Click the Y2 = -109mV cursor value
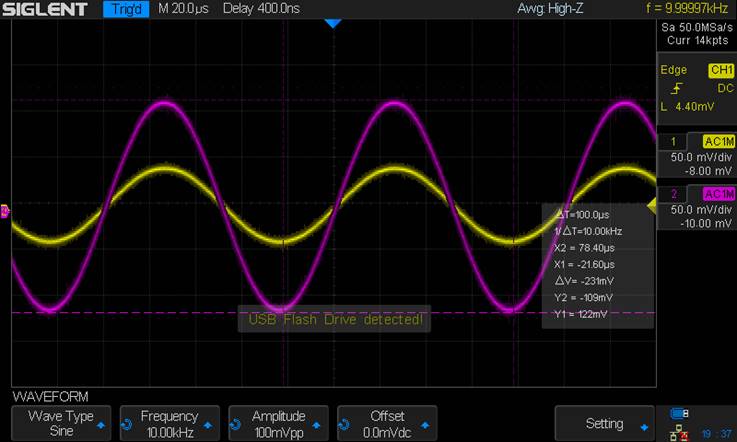Viewport: 737px width, 442px height. 583,298
